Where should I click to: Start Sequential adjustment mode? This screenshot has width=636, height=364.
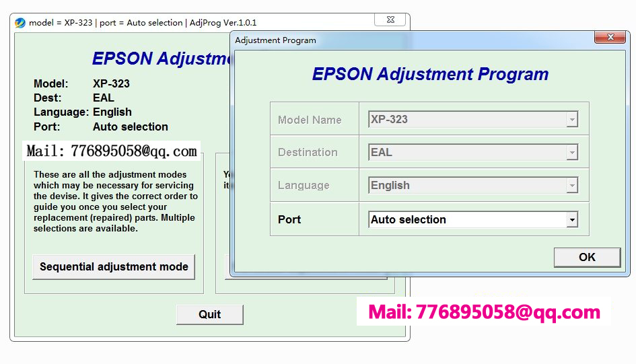114,266
